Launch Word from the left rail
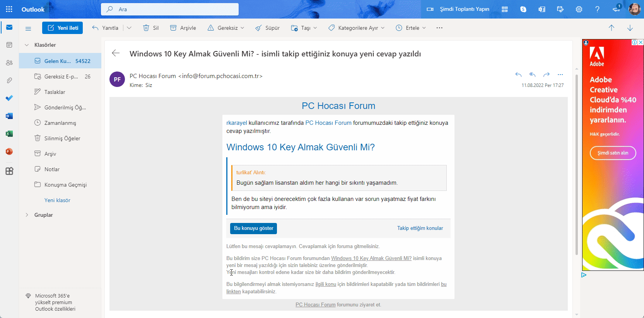The width and height of the screenshot is (644, 318). point(9,116)
